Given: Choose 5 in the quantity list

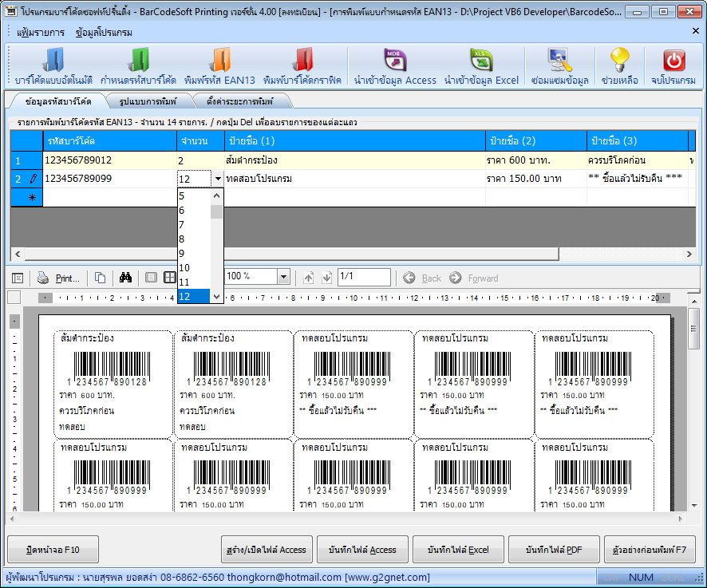Looking at the screenshot, I should 194,196.
